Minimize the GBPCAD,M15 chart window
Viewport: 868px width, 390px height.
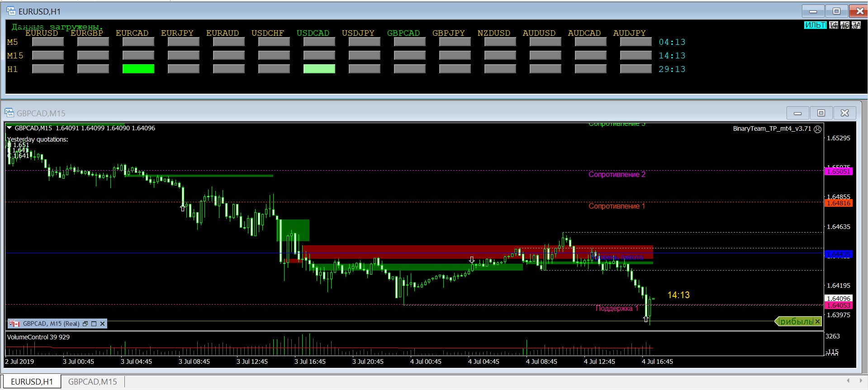pos(797,113)
